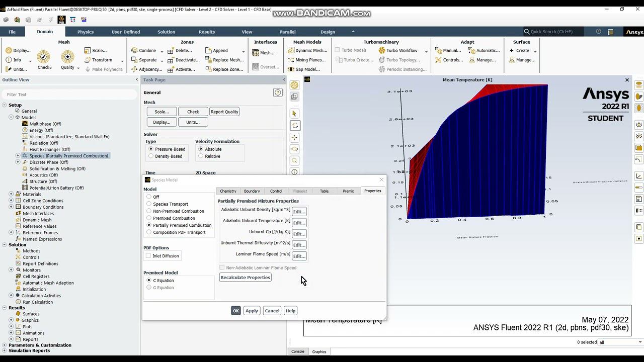This screenshot has width=644, height=362.
Task: Edit the Adiabatic Unburnt Density property
Action: [x=299, y=212]
